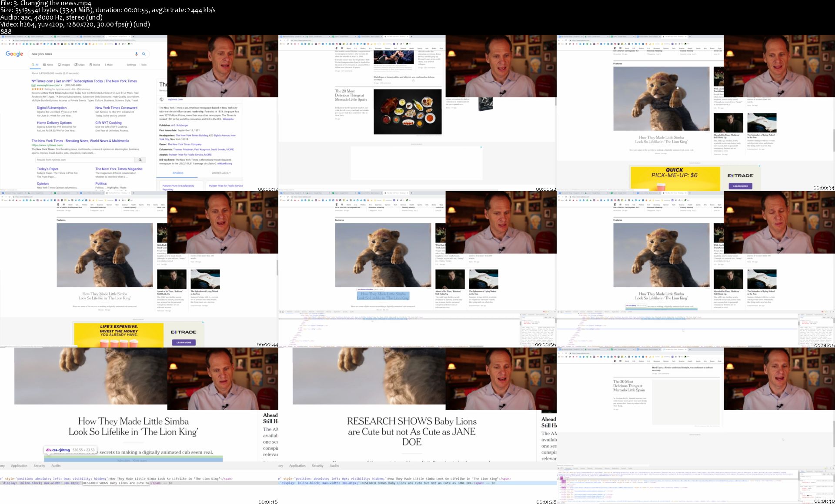
Task: Open the Google Settings menu under search bar
Action: pyautogui.click(x=131, y=65)
